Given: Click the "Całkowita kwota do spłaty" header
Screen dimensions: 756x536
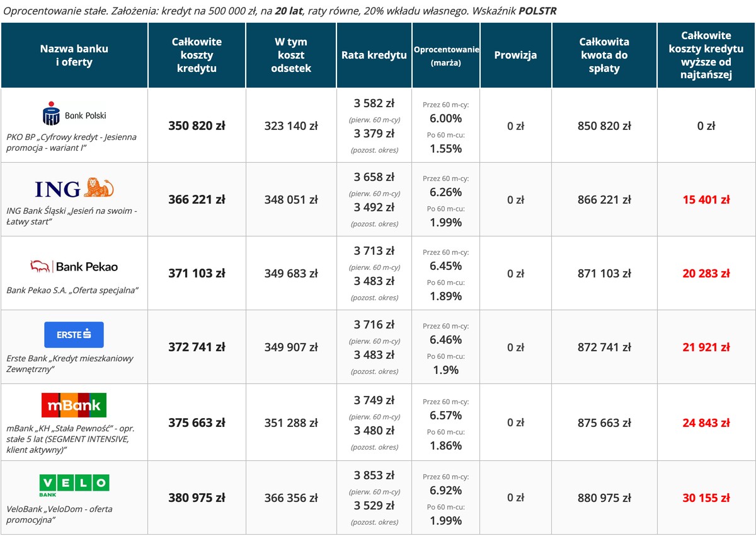Looking at the screenshot, I should [604, 55].
